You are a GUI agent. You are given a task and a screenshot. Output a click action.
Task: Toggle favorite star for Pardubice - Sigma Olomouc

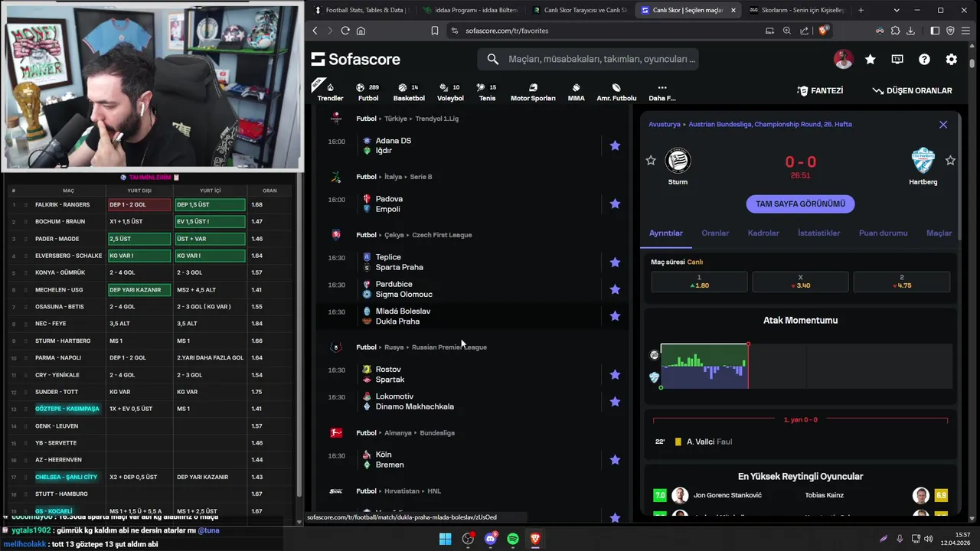615,289
